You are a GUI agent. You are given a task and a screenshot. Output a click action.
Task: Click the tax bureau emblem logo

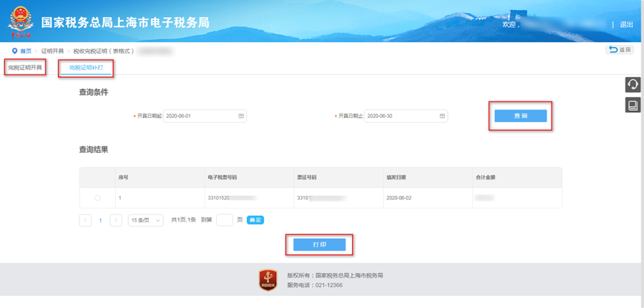(x=21, y=21)
